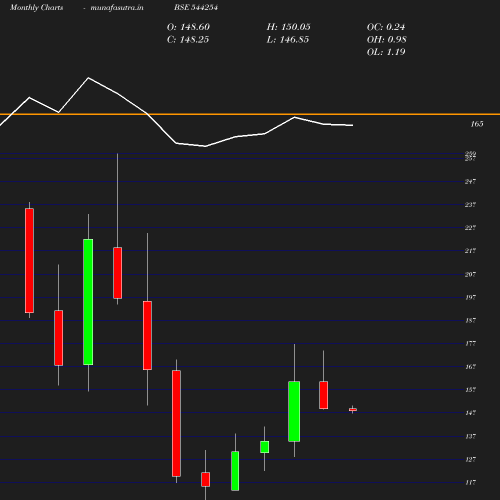The height and width of the screenshot is (500, 500).
Task: Click the "187" price axis label
Action: [470, 320]
